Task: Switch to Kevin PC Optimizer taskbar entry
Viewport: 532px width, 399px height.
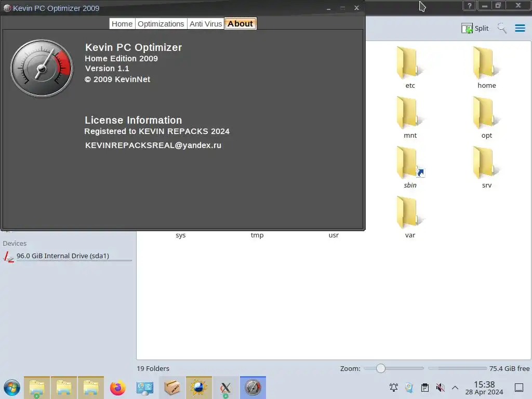Action: [x=253, y=388]
